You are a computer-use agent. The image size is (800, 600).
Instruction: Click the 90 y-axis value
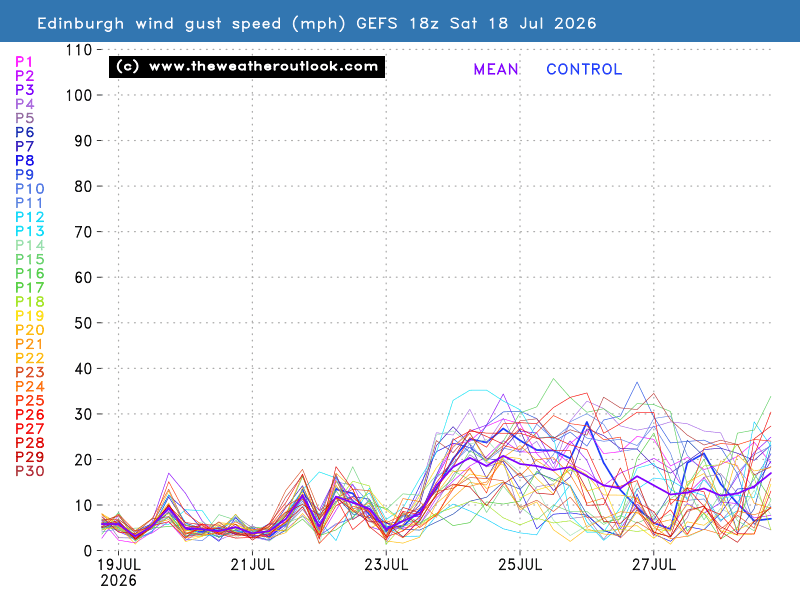click(83, 141)
